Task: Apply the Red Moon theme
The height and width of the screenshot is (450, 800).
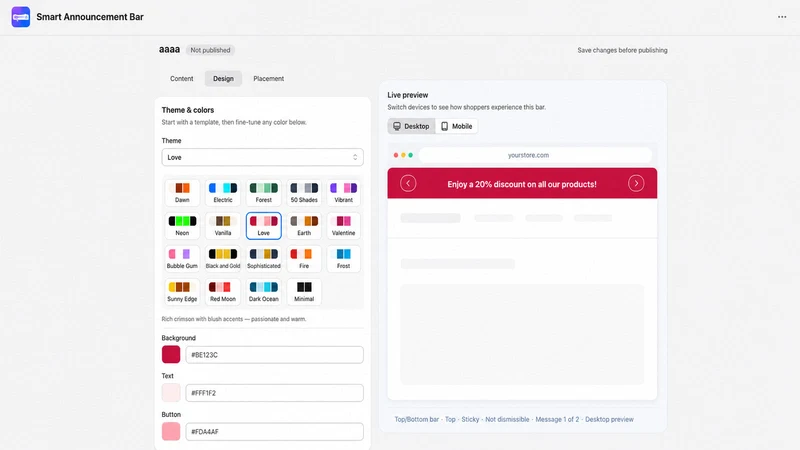Action: pyautogui.click(x=223, y=292)
